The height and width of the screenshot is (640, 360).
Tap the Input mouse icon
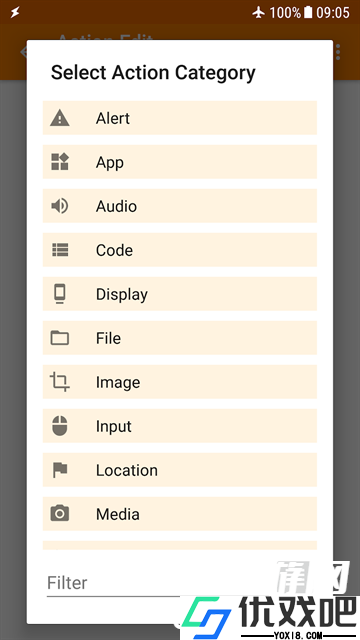coord(60,426)
